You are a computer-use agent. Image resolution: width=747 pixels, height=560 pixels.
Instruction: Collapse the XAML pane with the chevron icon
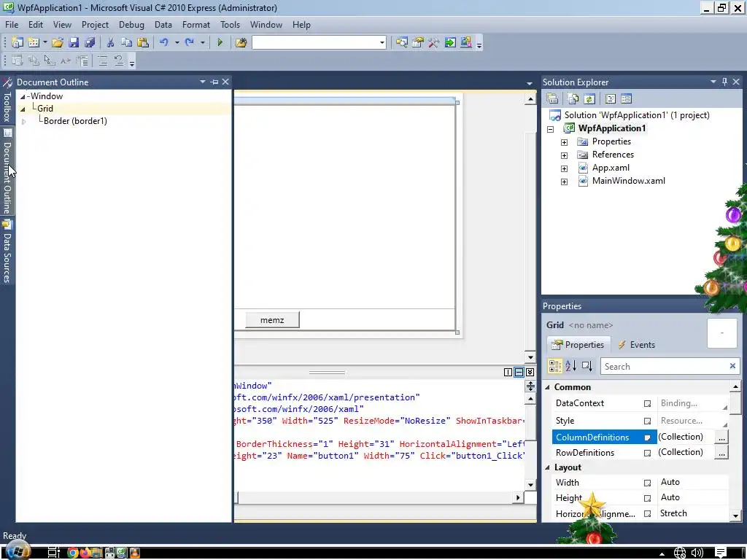point(530,373)
